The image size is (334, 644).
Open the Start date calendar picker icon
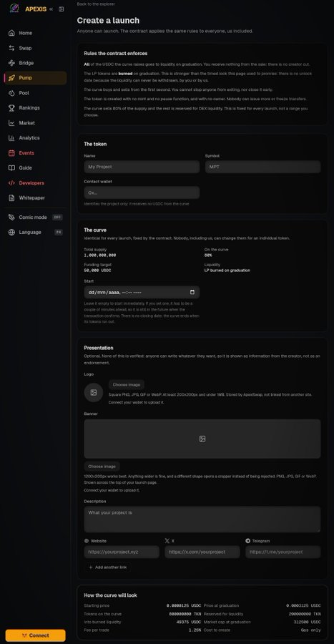(192, 292)
